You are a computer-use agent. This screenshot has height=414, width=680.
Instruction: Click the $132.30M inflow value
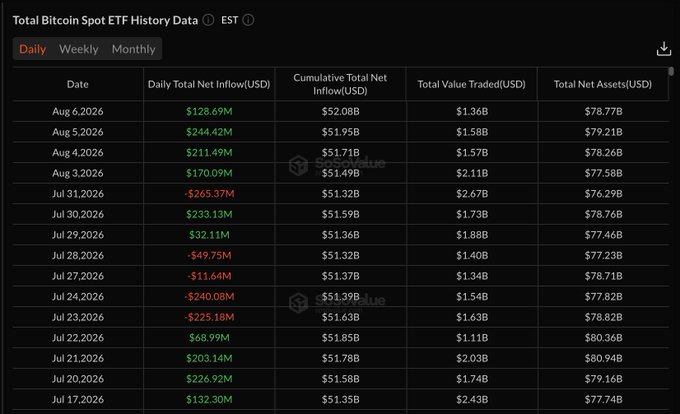(209, 400)
